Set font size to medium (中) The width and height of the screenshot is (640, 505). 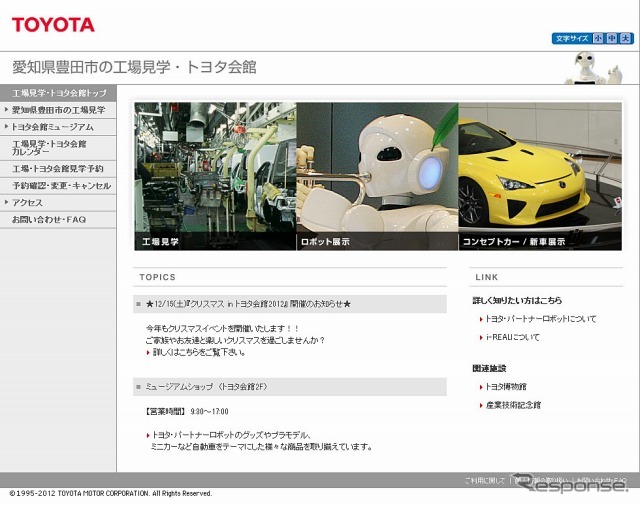point(611,38)
